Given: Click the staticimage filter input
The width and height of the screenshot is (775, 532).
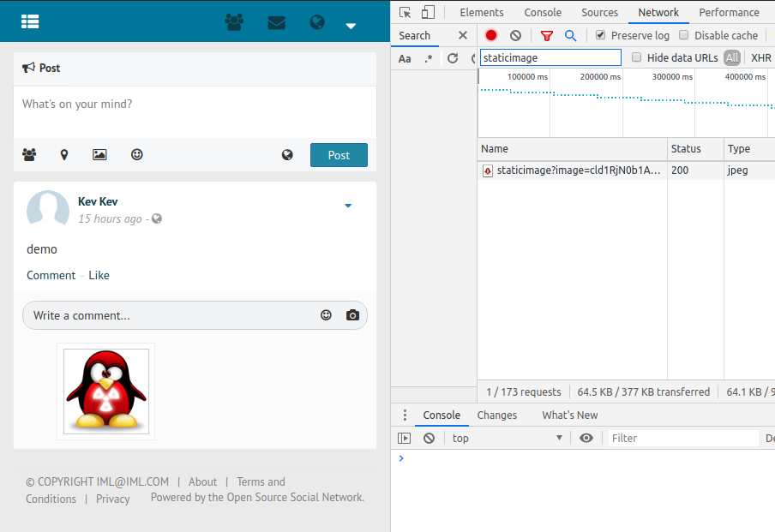Looking at the screenshot, I should point(550,57).
